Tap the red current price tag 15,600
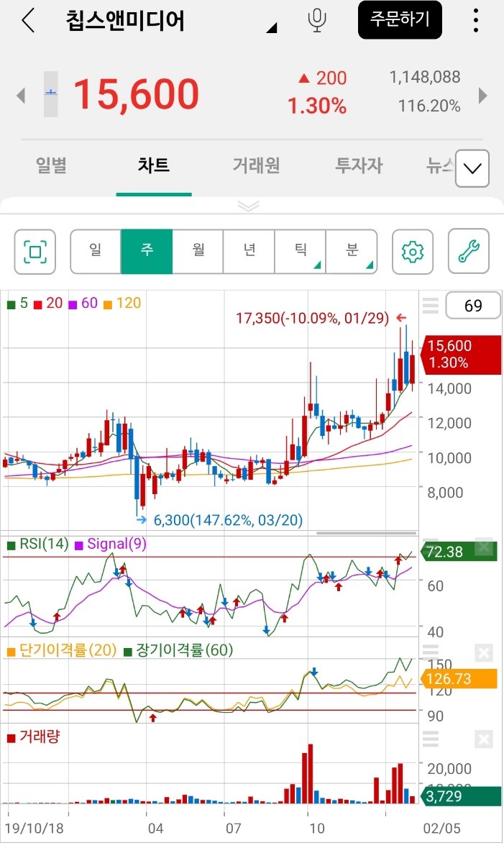Image resolution: width=504 pixels, height=848 pixels. click(462, 355)
